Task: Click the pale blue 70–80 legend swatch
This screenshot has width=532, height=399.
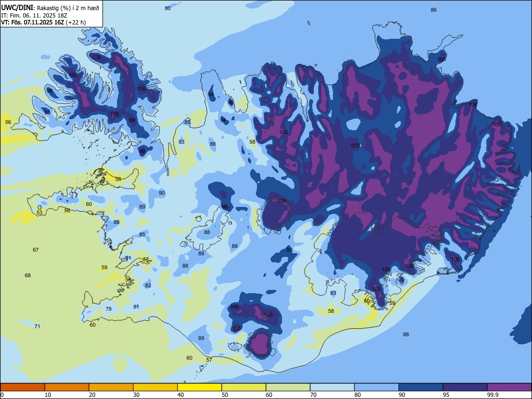Action: (x=332, y=387)
